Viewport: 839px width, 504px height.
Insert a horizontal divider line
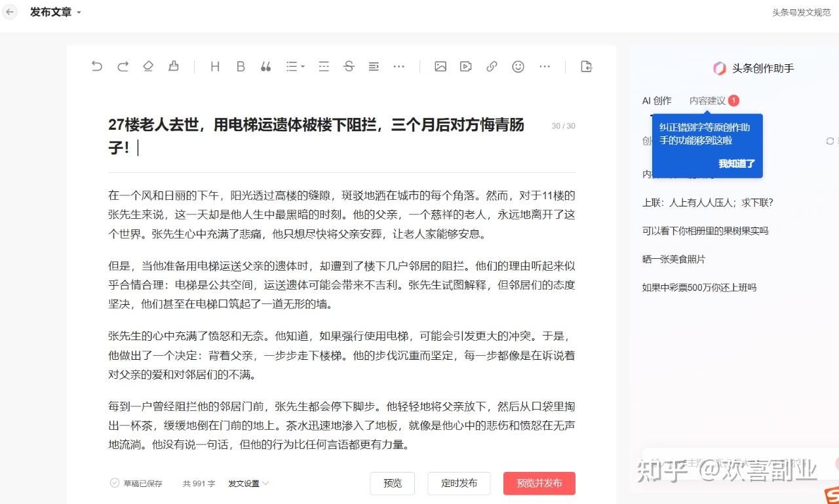tap(323, 66)
